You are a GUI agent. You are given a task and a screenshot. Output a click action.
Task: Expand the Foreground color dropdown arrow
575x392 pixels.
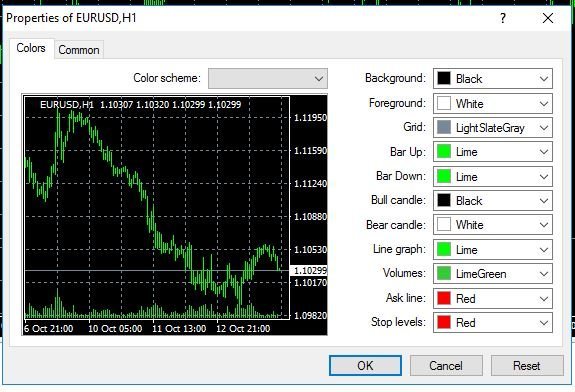[x=543, y=103]
